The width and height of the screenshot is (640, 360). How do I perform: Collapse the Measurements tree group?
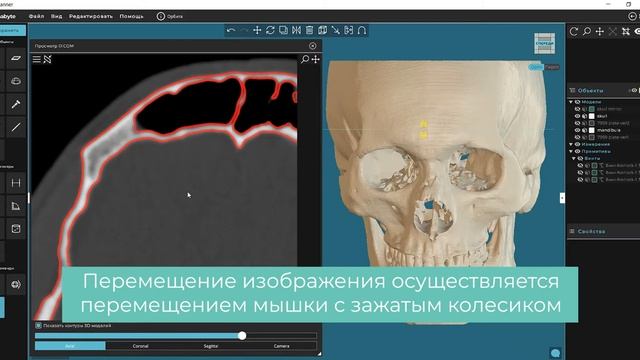(571, 144)
